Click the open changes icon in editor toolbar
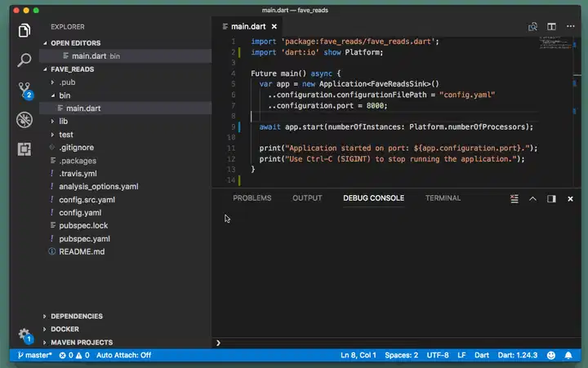Screen dimensions: 588x368 tap(532, 27)
